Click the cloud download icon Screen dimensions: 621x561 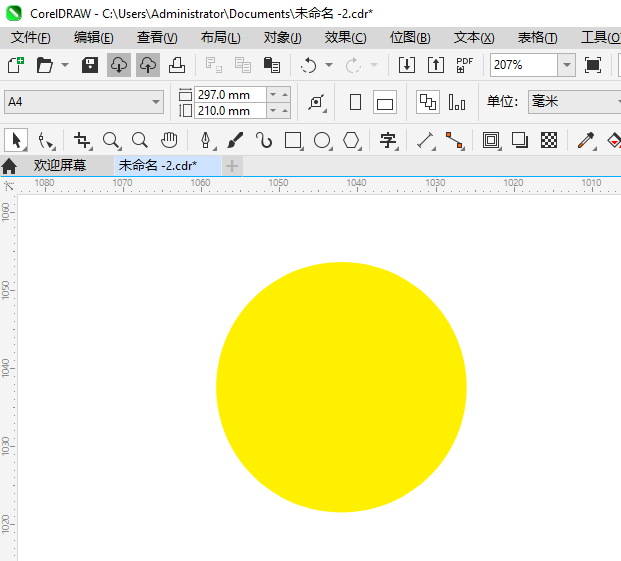point(119,65)
